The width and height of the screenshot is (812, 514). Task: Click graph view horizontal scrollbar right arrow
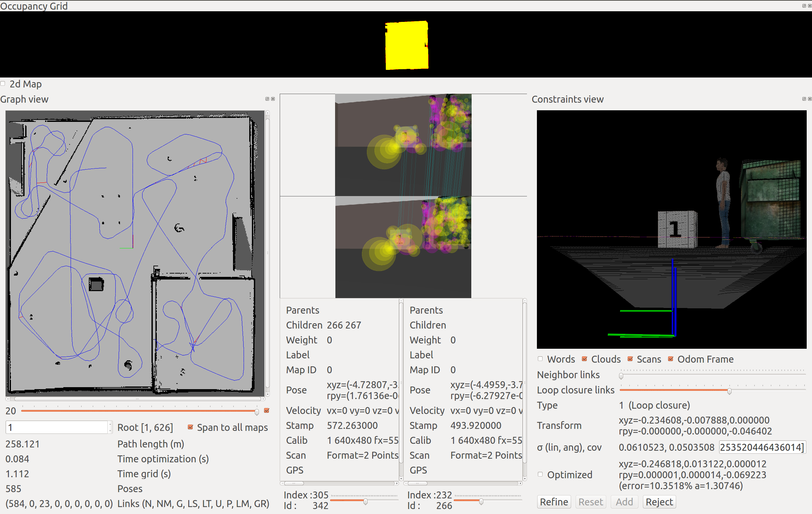tap(263, 399)
